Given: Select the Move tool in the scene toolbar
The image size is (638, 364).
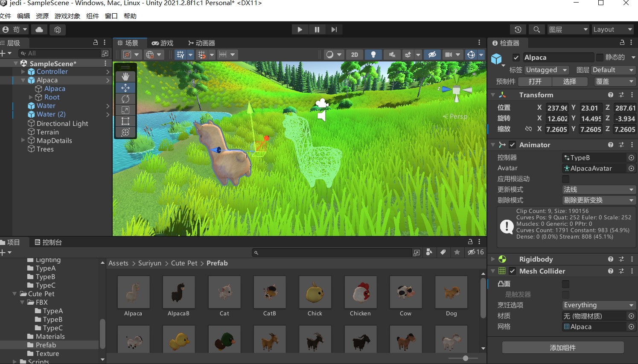Looking at the screenshot, I should click(x=125, y=88).
